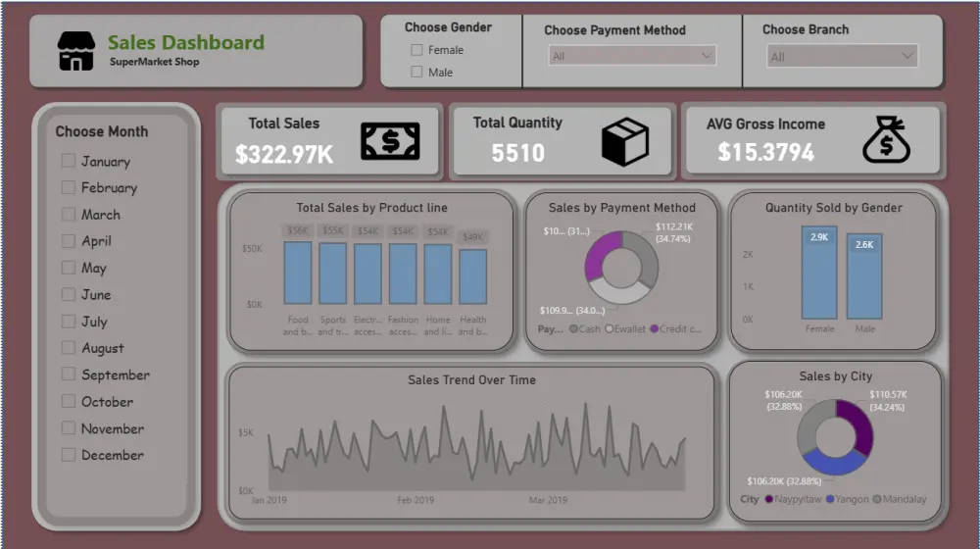Click the $112.21K (34.74%) data label

click(674, 232)
